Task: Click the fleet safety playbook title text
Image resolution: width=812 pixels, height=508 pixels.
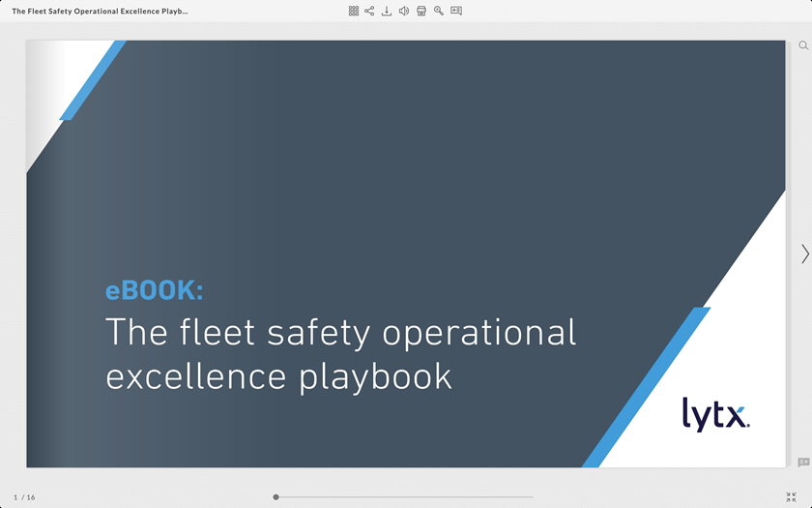Action: point(339,353)
